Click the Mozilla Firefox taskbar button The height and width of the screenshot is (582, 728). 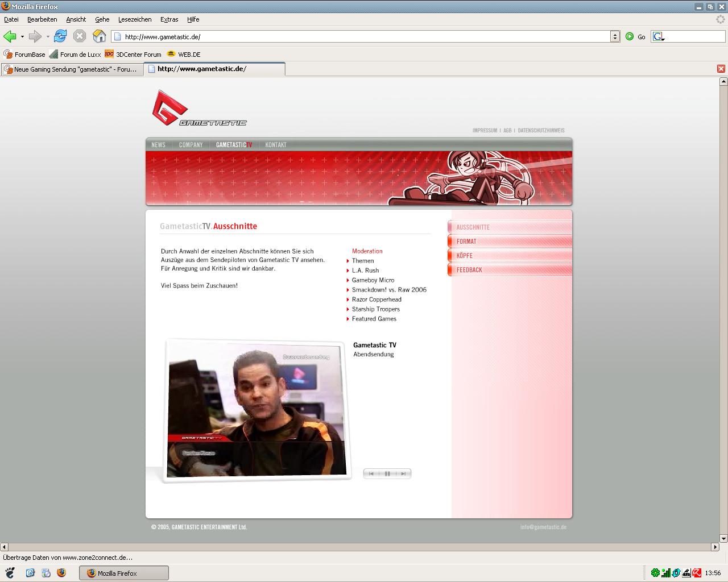pyautogui.click(x=123, y=573)
